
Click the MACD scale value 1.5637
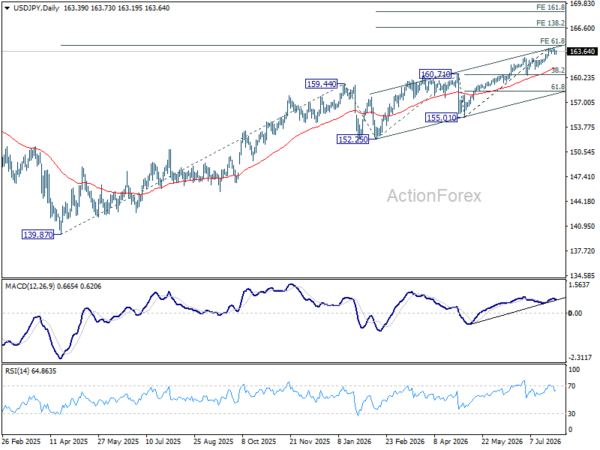(x=580, y=285)
